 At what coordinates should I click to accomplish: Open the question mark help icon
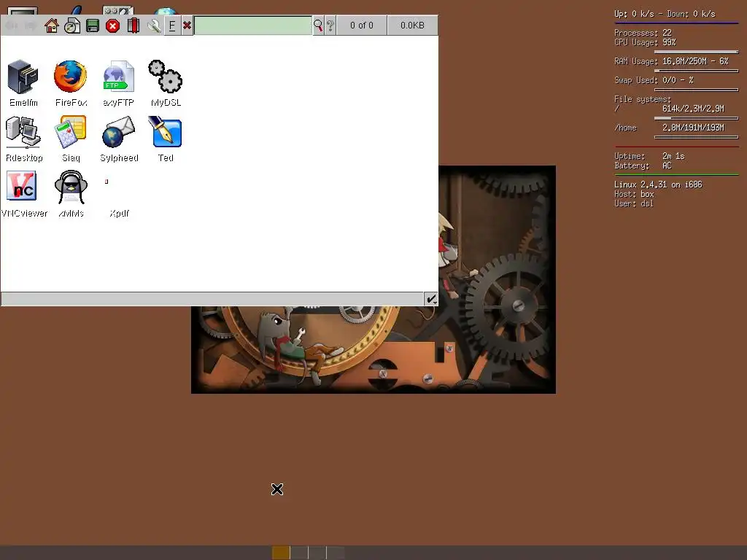pyautogui.click(x=330, y=26)
